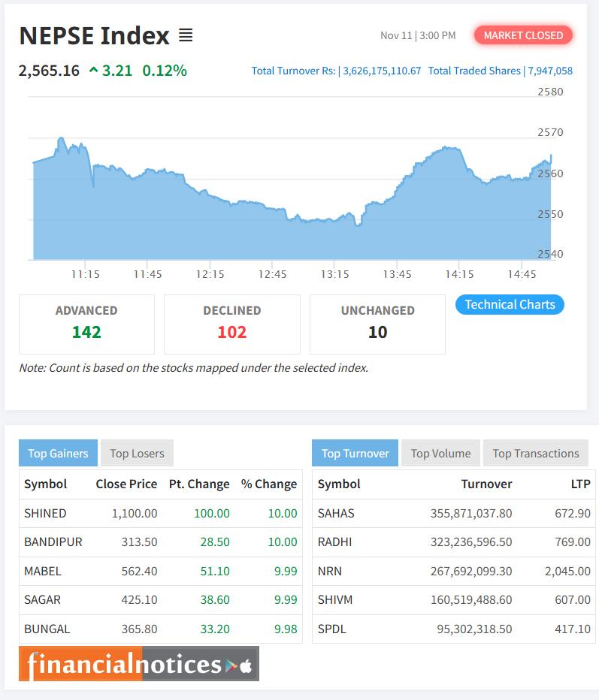Click the Google Play icon in footer

coord(231,663)
